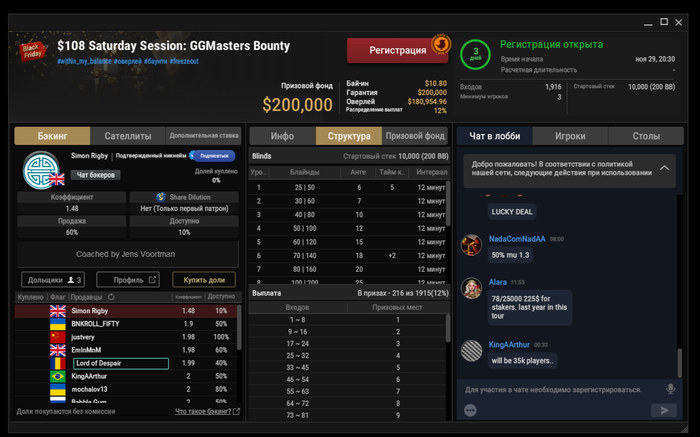This screenshot has width=700, height=437.
Task: Switch to the Бэкинг tab
Action: click(52, 136)
